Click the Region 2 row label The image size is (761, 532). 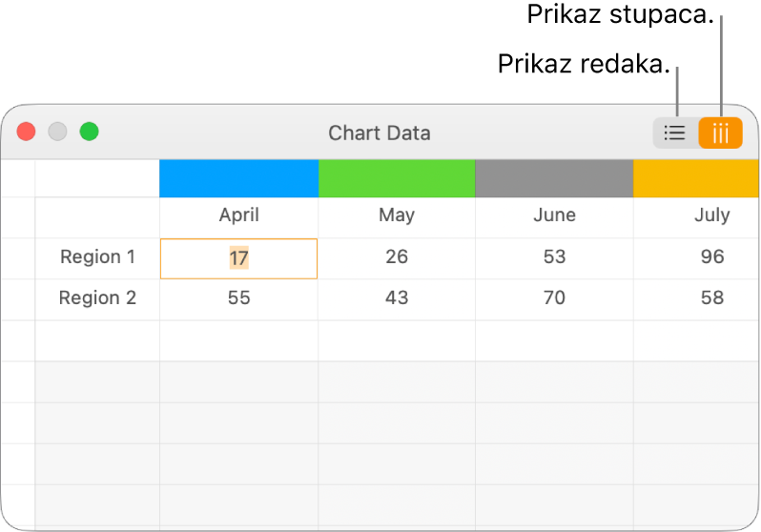pyautogui.click(x=97, y=298)
